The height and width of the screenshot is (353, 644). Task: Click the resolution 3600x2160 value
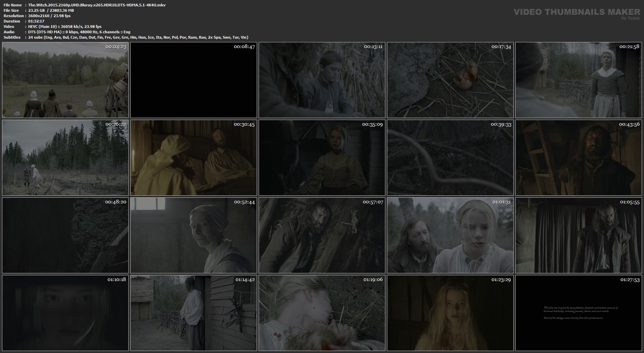[x=49, y=16]
